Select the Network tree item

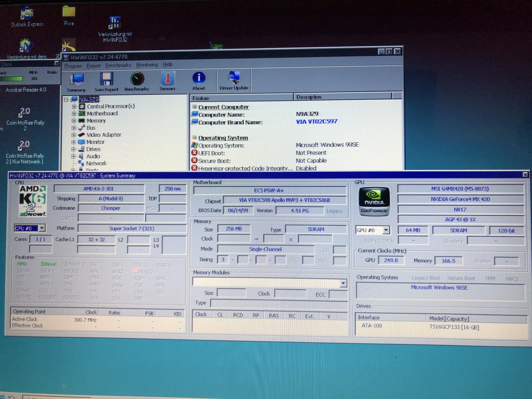[x=96, y=163]
